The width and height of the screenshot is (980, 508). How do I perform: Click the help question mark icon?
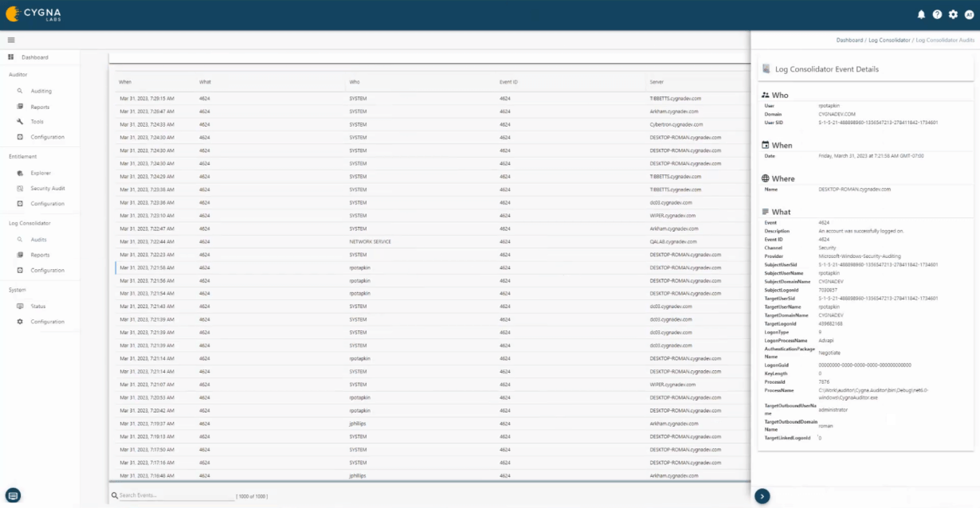(x=938, y=14)
